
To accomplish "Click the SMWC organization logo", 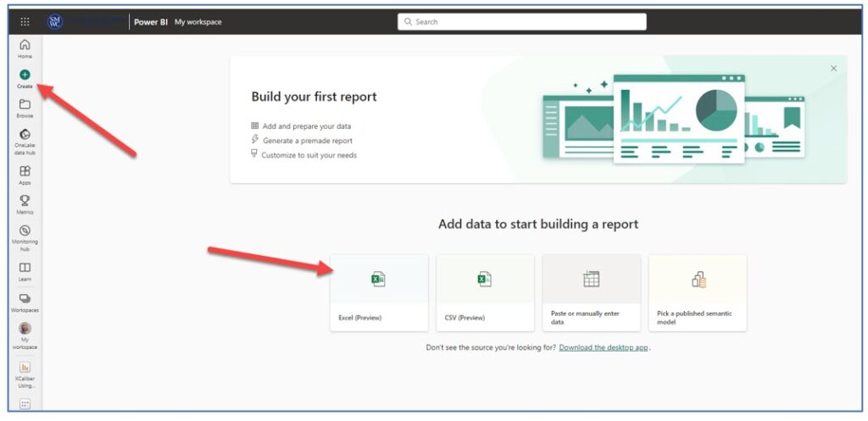I will tap(55, 21).
